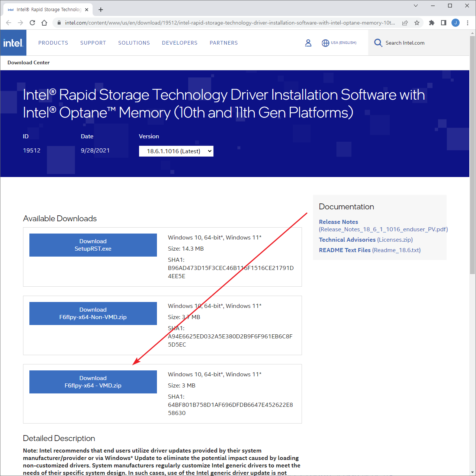Viewport: 476px width, 476px height.
Task: Click the Size: 14.3 MB text
Action: pos(186,249)
